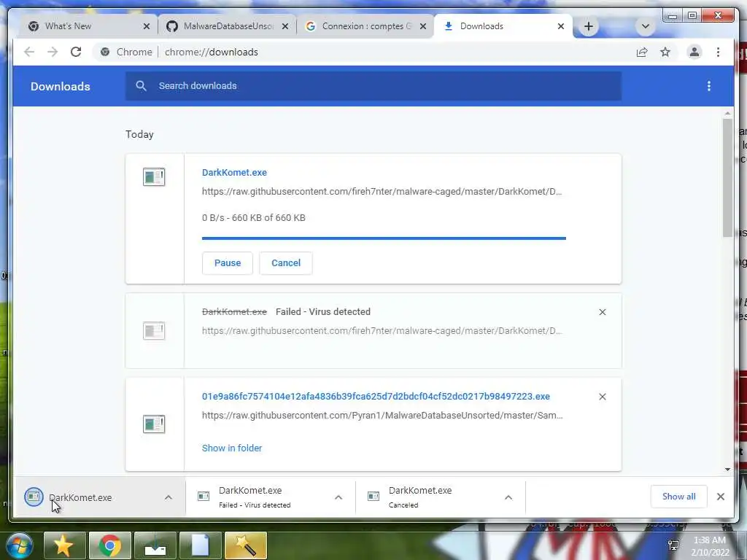The image size is (747, 560).
Task: Go back using the browser back arrow
Action: [29, 52]
